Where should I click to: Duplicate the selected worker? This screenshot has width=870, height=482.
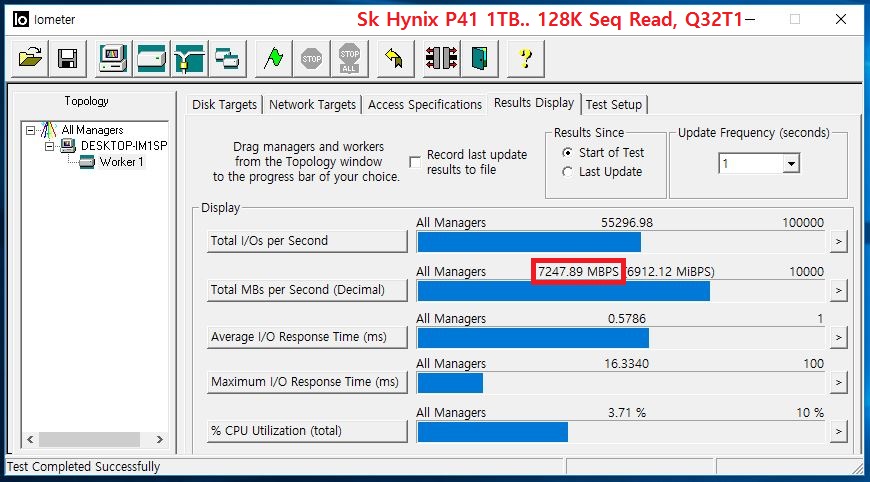point(227,58)
